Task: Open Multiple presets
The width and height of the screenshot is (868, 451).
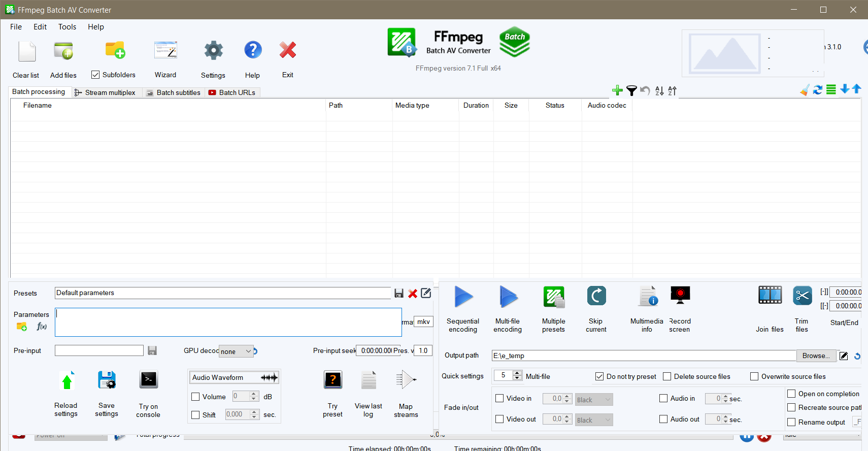Action: point(554,297)
